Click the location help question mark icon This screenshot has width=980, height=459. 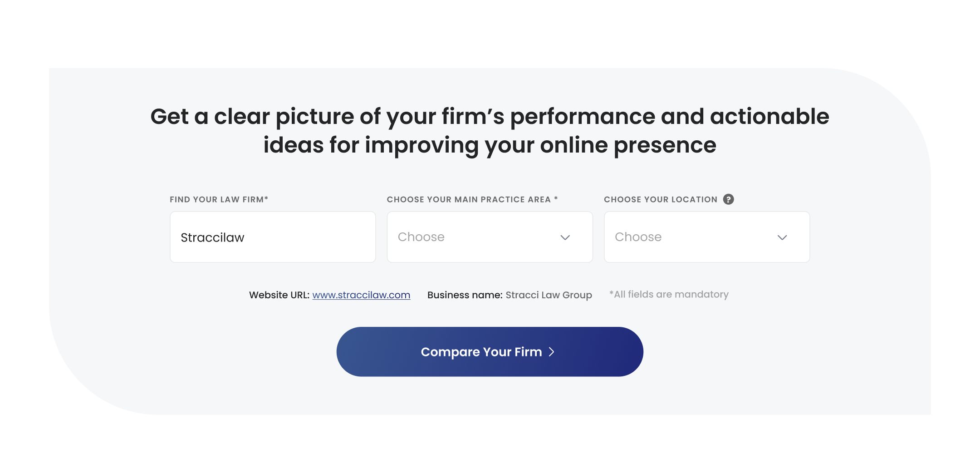tap(728, 199)
